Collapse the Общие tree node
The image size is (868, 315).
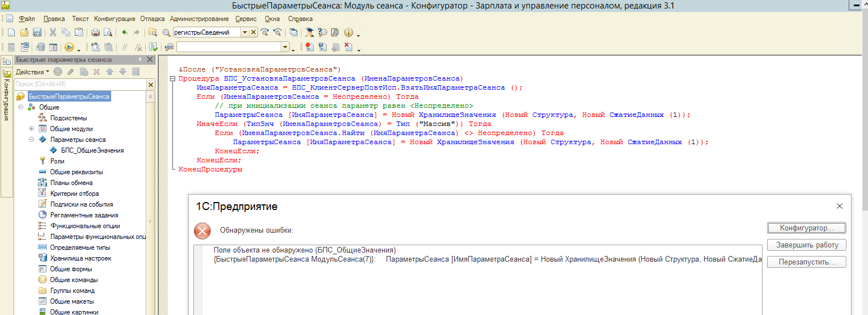tap(20, 107)
